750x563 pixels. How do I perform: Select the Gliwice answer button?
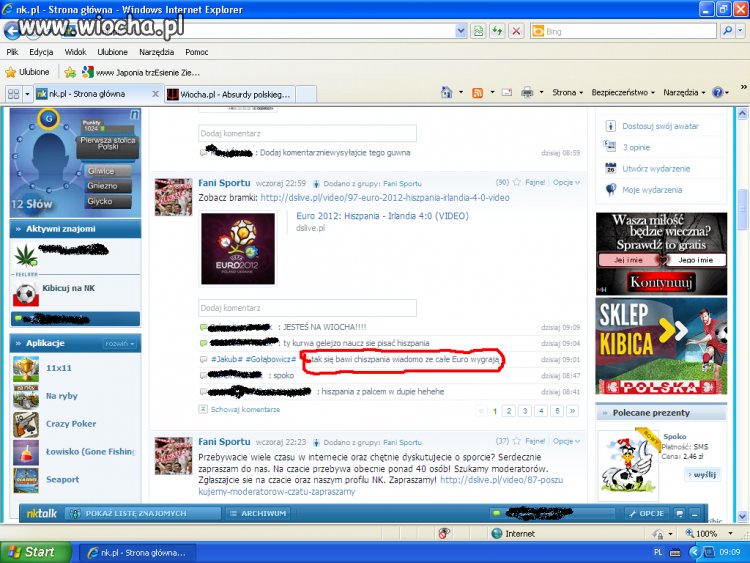tap(109, 171)
